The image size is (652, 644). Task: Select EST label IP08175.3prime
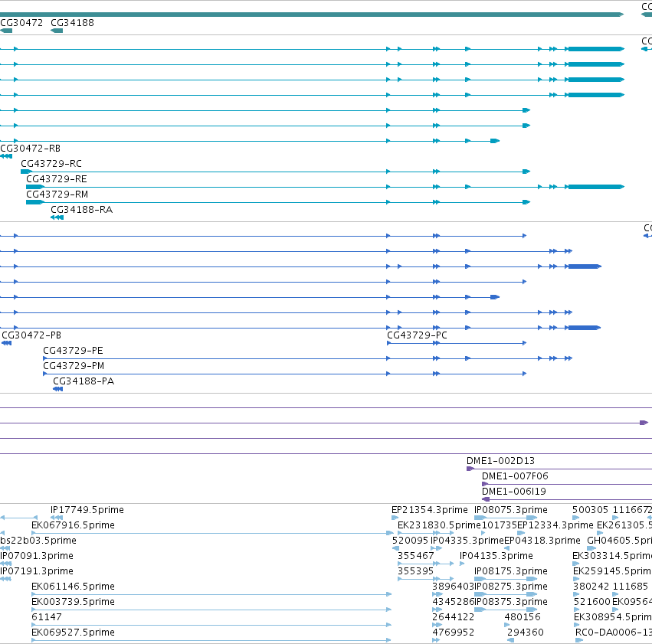pos(511,571)
